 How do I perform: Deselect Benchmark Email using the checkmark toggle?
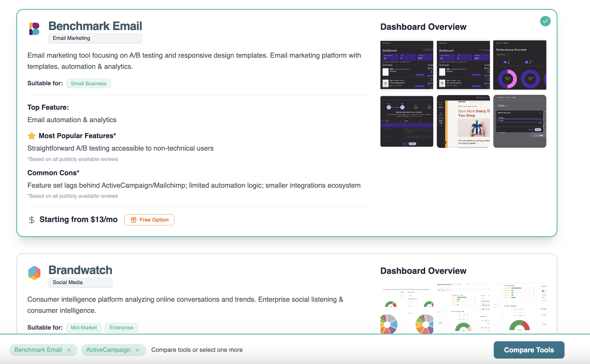click(545, 21)
